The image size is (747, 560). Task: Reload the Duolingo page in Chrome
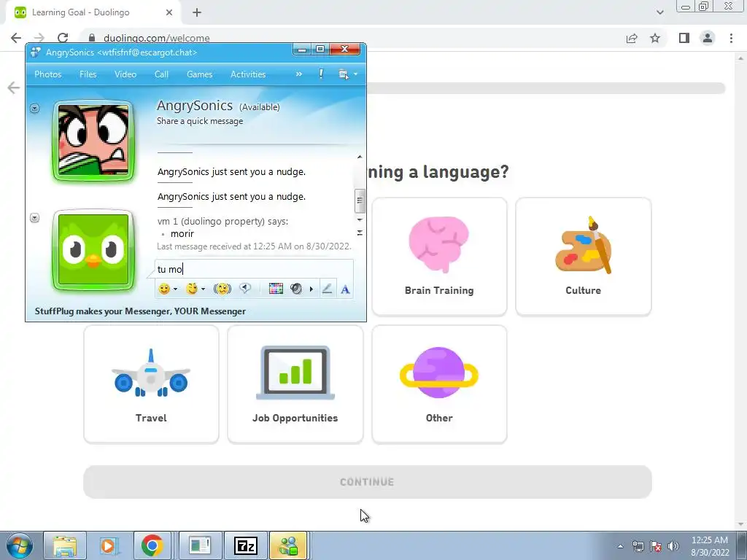pos(63,38)
